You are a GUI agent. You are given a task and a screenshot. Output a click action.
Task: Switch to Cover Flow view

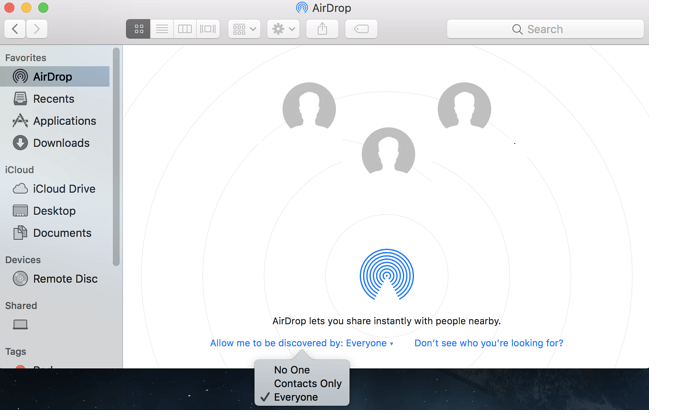[x=208, y=29]
